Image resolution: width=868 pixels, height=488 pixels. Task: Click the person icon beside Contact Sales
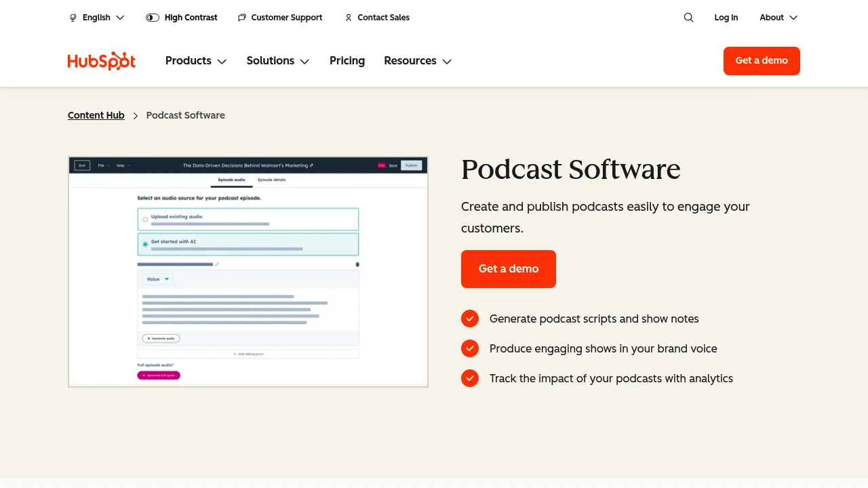pyautogui.click(x=349, y=18)
